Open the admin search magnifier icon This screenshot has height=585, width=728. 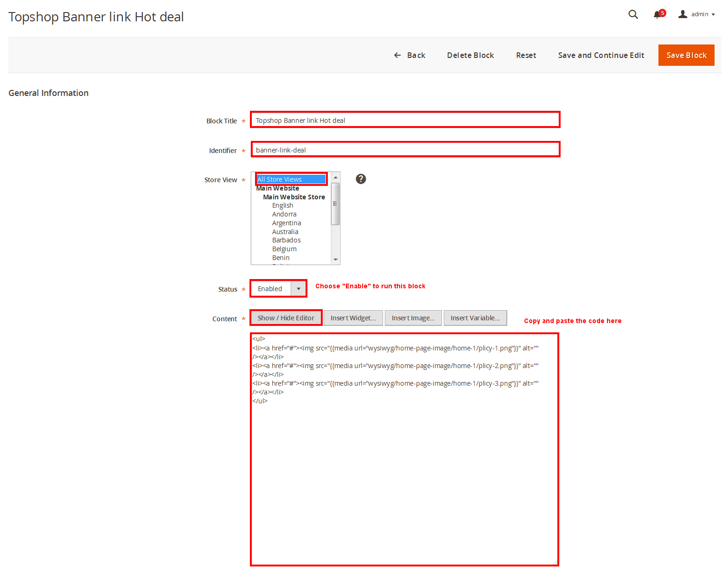pos(633,14)
